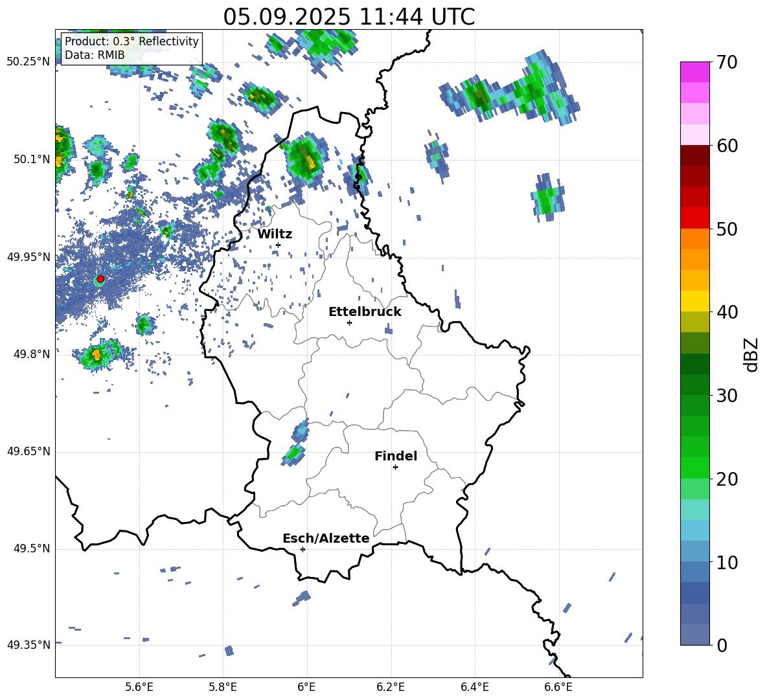Screen dimensions: 767x700
Task: Pick the magenta swatch near 70 dBZ
Action: [x=694, y=72]
